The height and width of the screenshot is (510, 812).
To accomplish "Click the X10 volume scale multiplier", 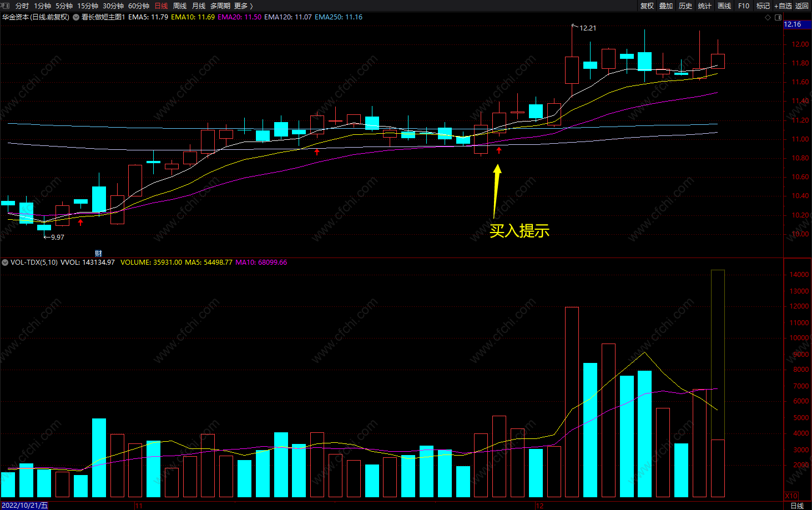I will click(791, 496).
